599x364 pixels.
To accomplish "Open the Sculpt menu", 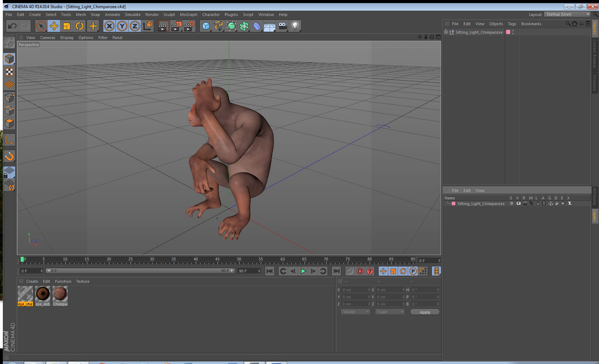I will 169,15.
